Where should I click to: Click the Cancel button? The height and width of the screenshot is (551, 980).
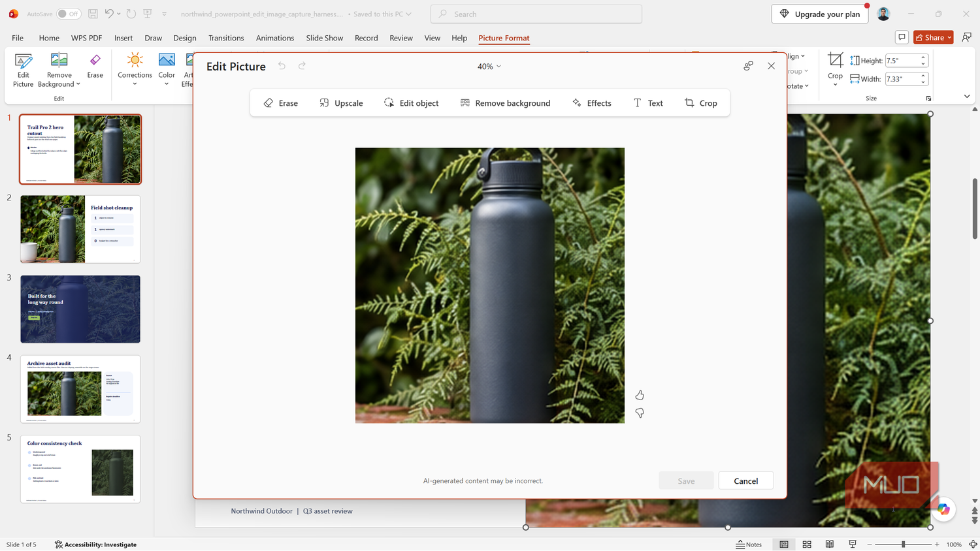(x=745, y=481)
